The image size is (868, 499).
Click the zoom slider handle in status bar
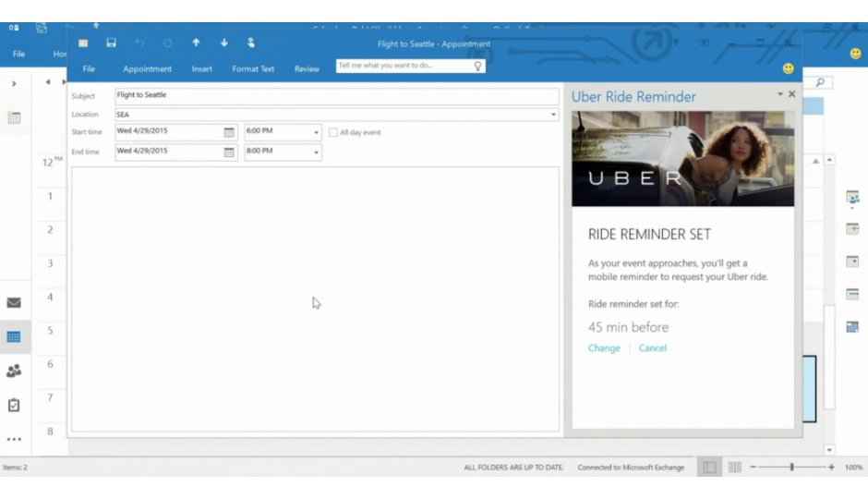click(x=792, y=468)
